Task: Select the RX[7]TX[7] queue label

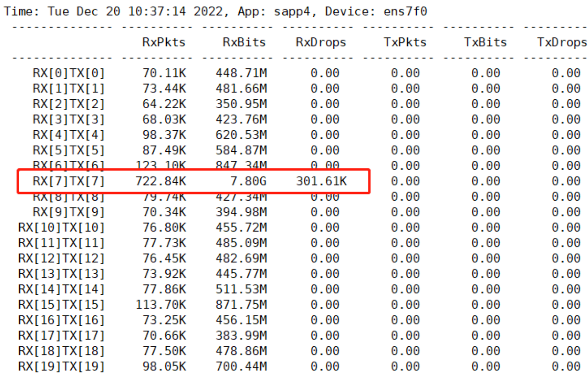Action: coord(68,181)
